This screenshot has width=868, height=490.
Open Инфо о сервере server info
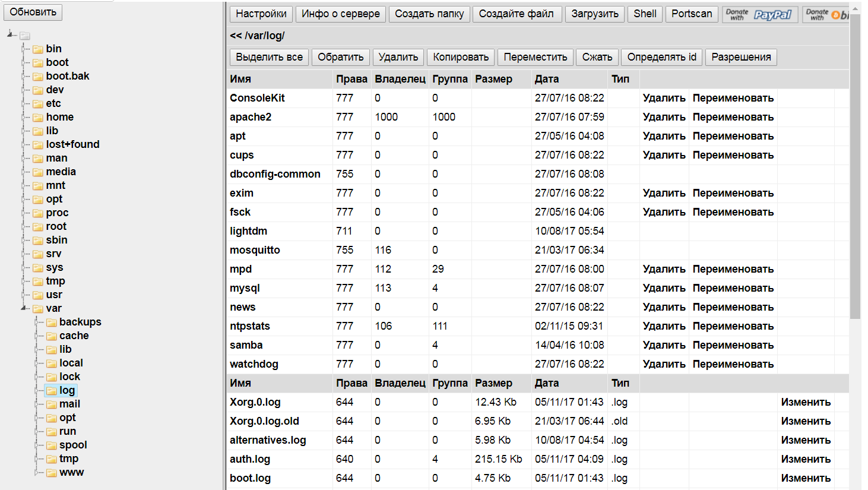pos(341,14)
